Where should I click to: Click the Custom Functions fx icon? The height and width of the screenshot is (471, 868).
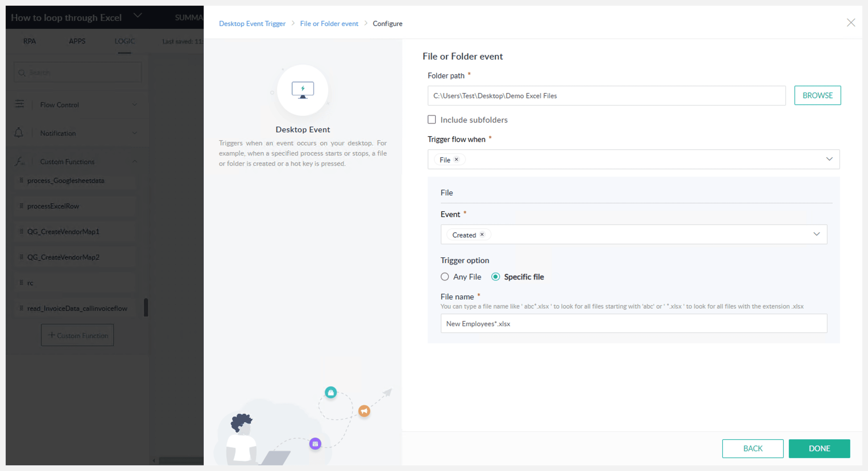pyautogui.click(x=20, y=161)
